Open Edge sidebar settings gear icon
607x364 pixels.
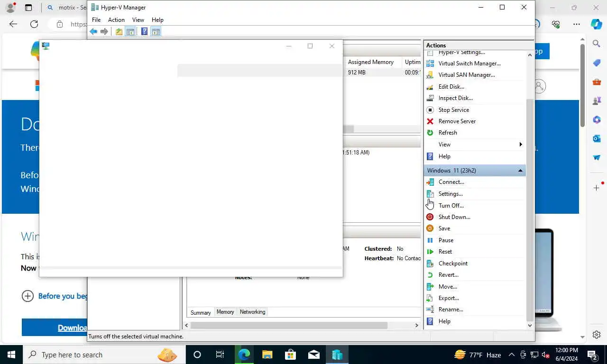pyautogui.click(x=597, y=335)
